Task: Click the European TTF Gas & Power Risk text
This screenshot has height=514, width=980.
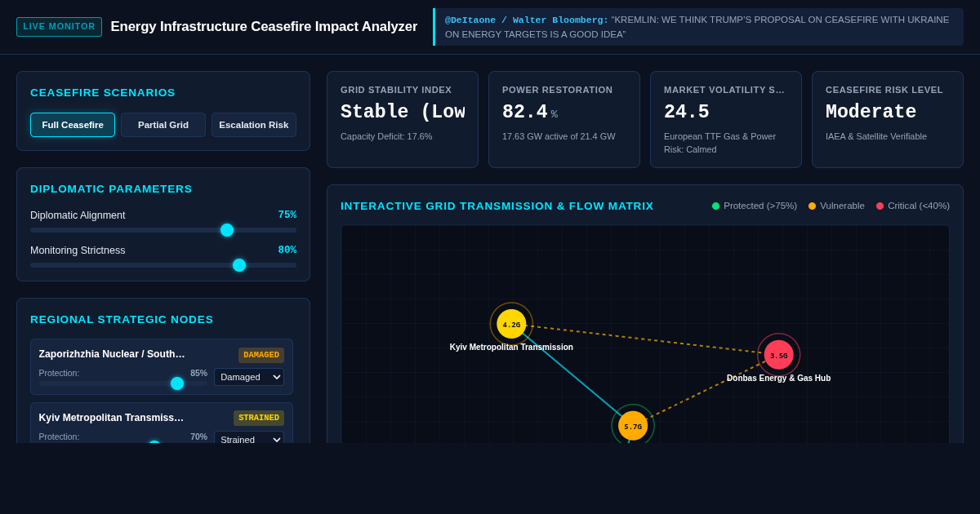Action: [719, 143]
